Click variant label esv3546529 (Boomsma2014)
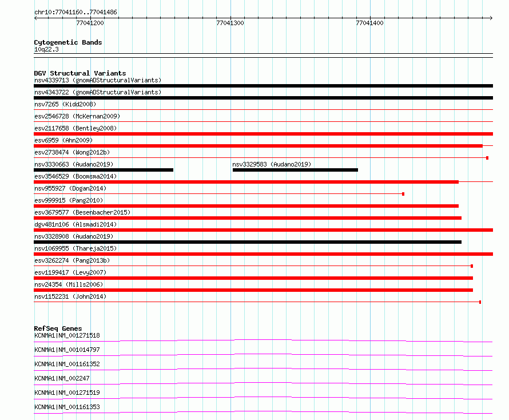This screenshot has height=420, width=509. [75, 176]
